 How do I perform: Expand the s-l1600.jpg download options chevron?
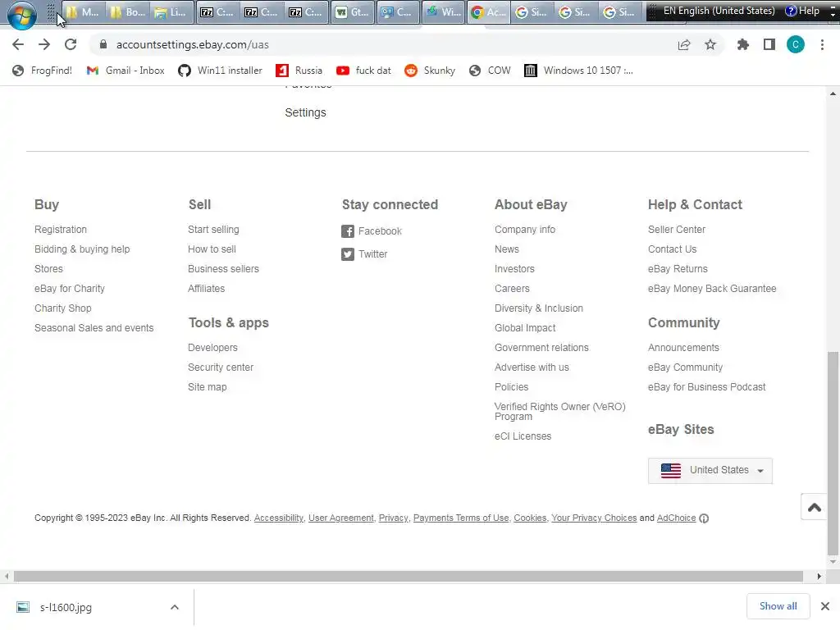[175, 608]
